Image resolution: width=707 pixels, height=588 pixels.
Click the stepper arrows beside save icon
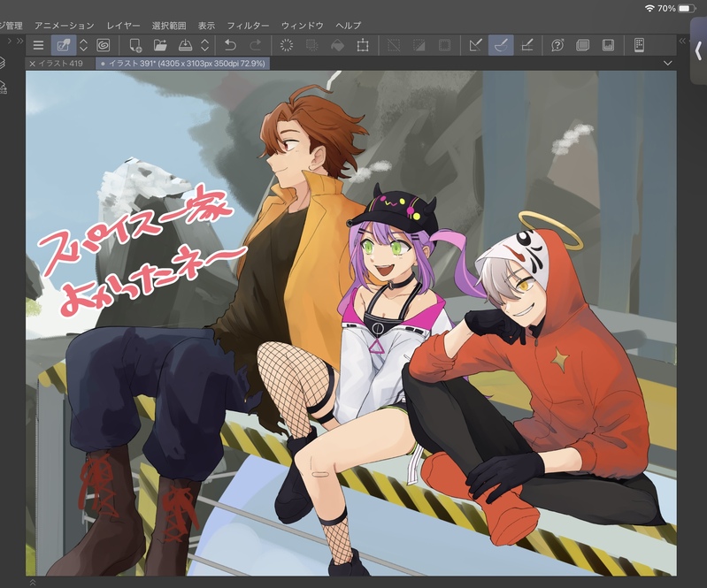pos(204,45)
